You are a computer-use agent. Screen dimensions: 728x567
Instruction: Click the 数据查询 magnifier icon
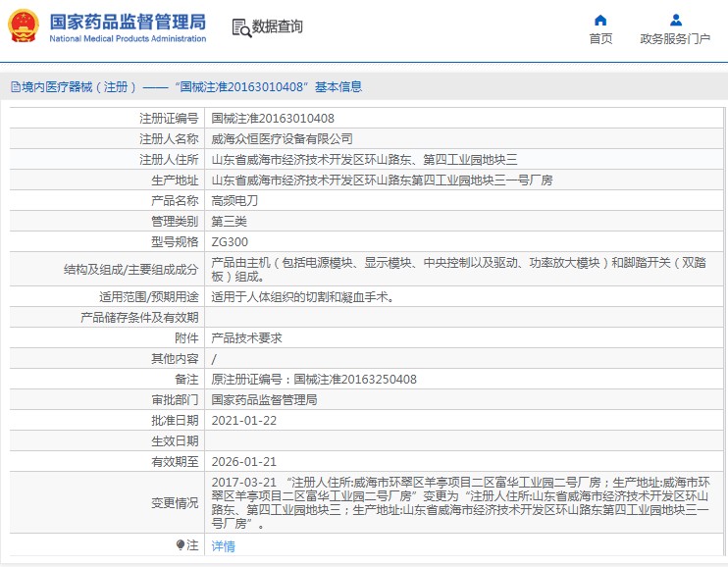(240, 27)
